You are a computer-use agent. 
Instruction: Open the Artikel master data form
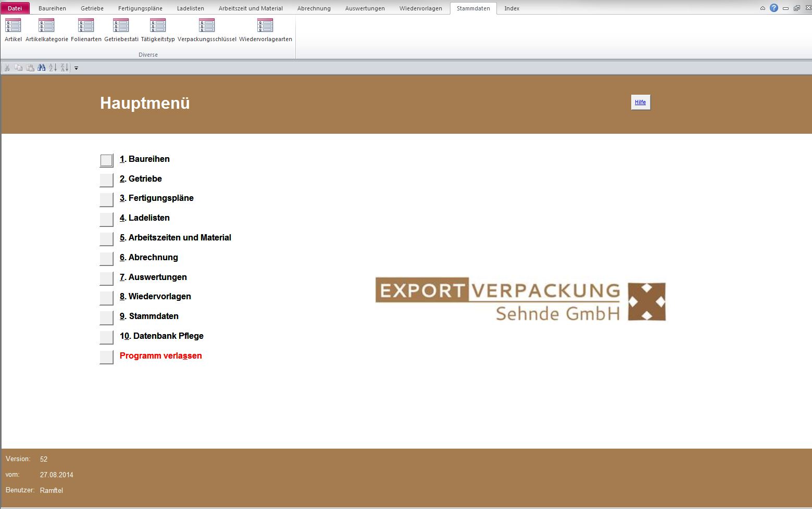[13, 30]
